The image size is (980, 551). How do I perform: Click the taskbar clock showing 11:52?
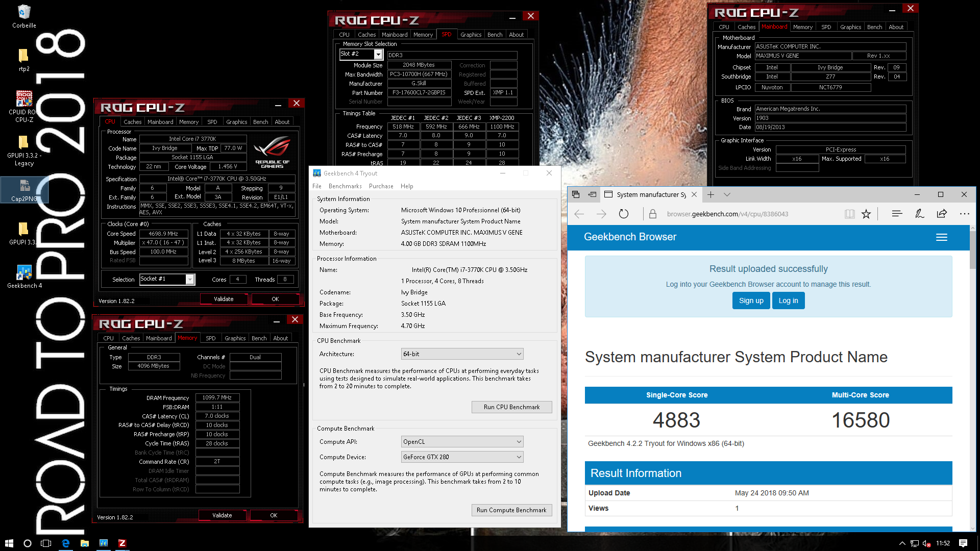(x=943, y=543)
